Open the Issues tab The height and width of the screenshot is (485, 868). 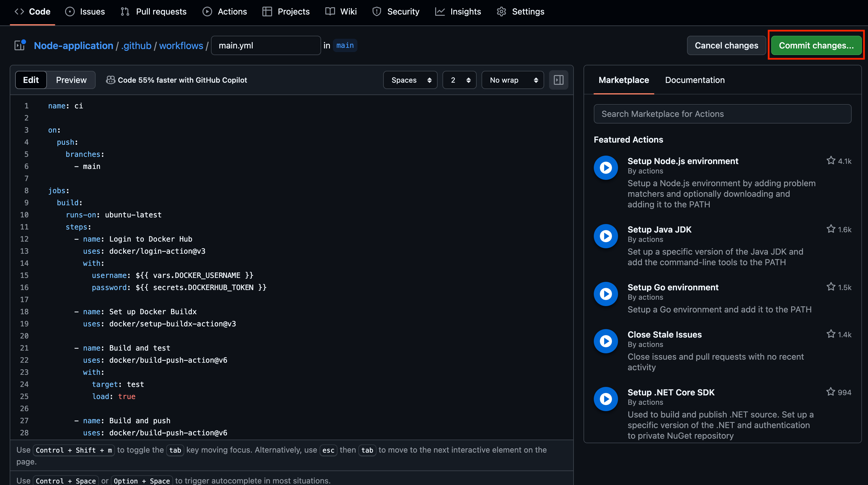(x=84, y=12)
